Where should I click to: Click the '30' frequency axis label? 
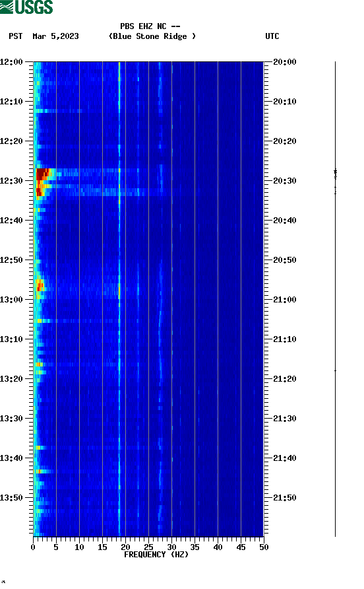coord(171,547)
